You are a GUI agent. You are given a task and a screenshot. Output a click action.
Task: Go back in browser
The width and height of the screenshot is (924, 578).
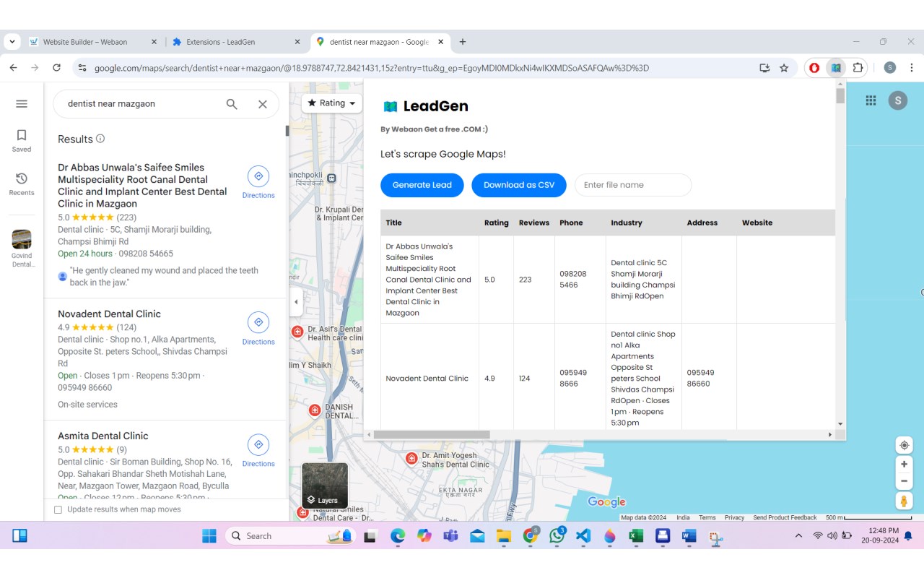tap(13, 68)
